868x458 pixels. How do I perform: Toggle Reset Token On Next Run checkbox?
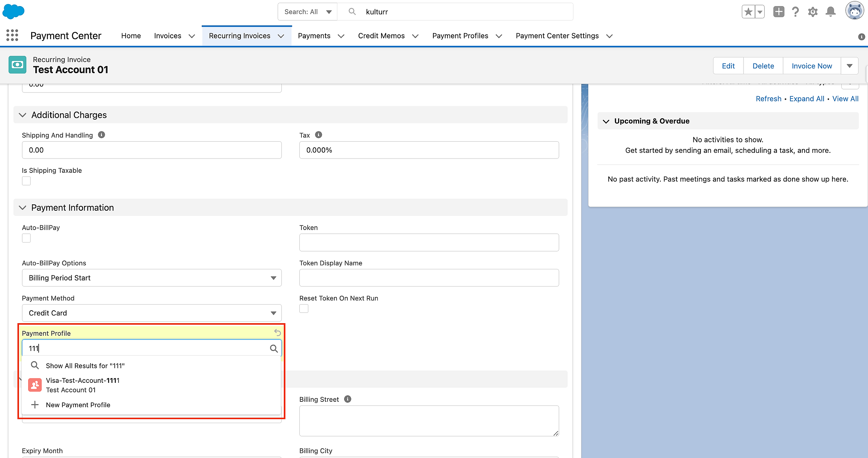pyautogui.click(x=304, y=309)
